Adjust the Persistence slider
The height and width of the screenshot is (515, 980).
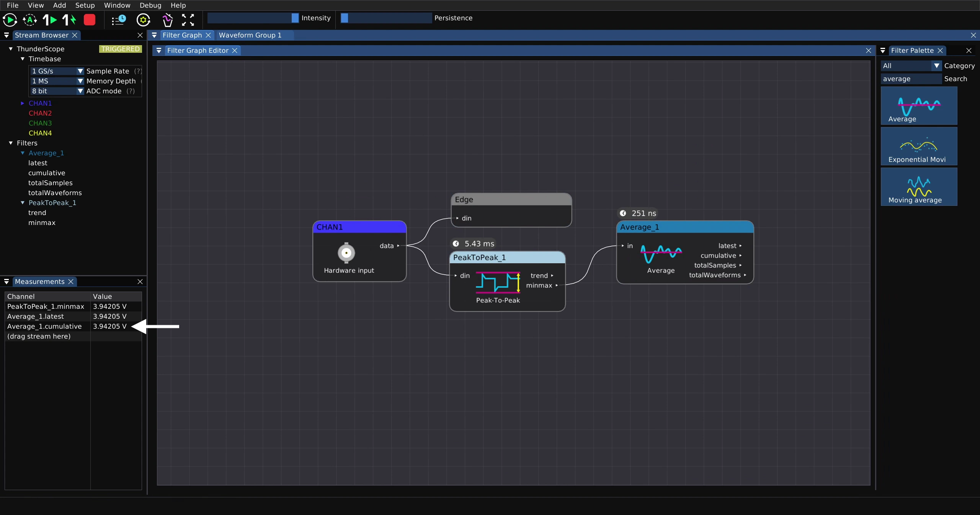[x=386, y=18]
